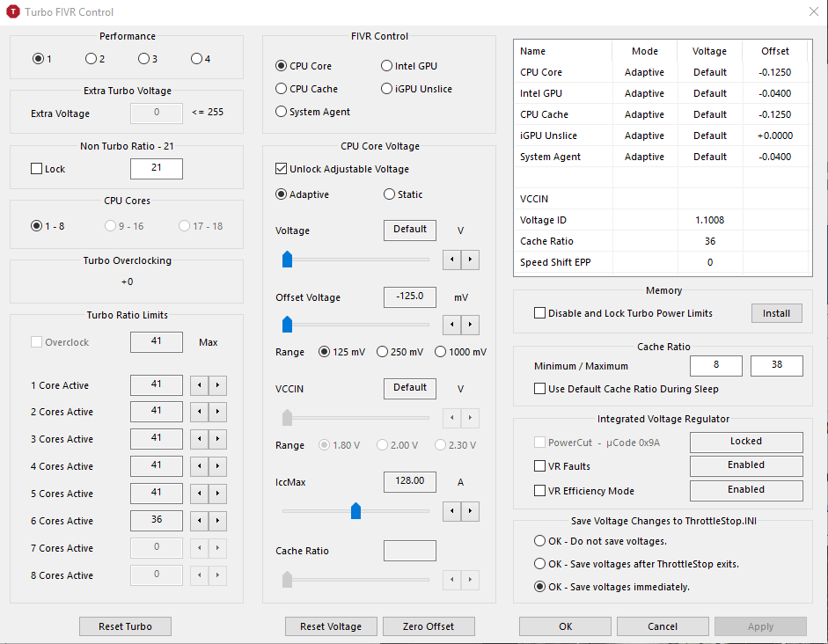Viewport: 828px width, 644px height.
Task: Select OK - Do not save voltages
Action: tap(600, 541)
